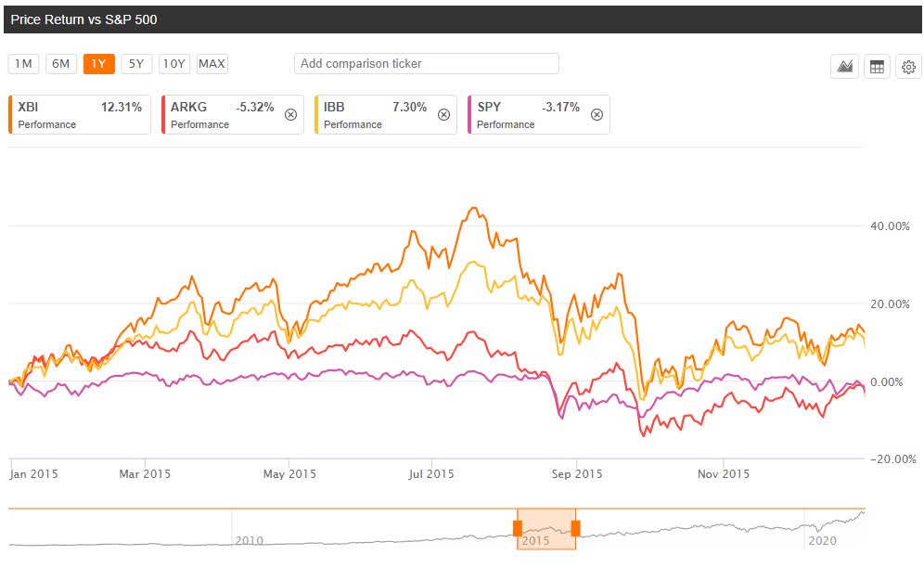The image size is (924, 568).
Task: Click the right range navigator handle
Action: tap(576, 528)
